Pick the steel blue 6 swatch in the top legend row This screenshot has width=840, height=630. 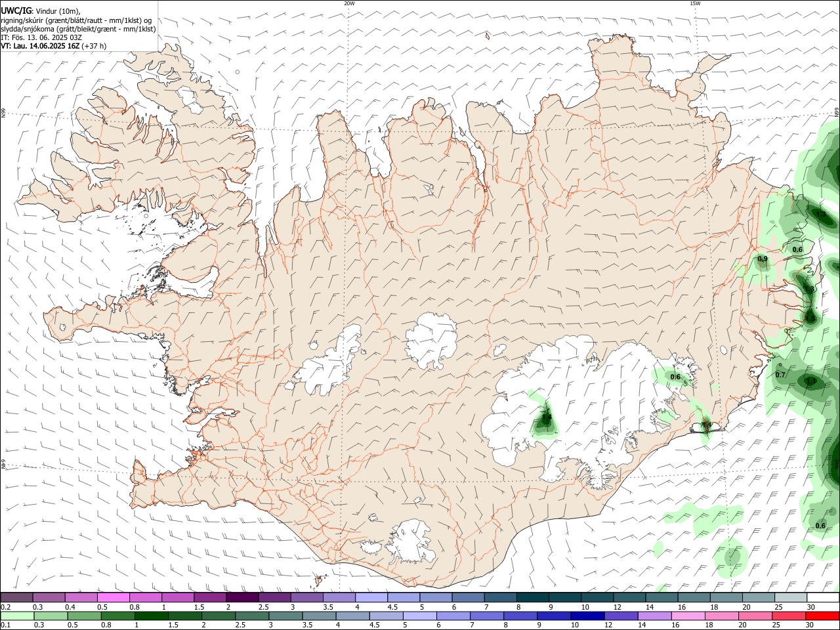tap(468, 598)
